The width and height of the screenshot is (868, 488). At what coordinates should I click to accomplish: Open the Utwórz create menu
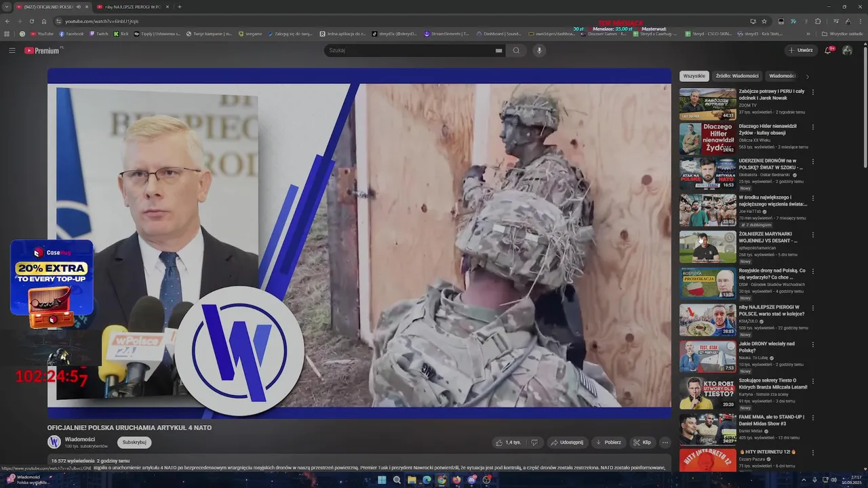800,50
